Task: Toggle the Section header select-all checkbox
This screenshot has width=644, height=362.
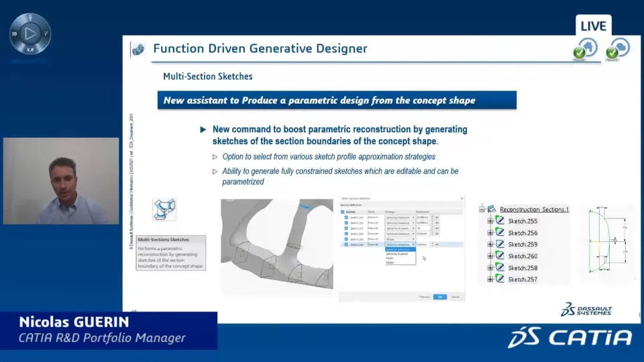Action: tap(342, 212)
